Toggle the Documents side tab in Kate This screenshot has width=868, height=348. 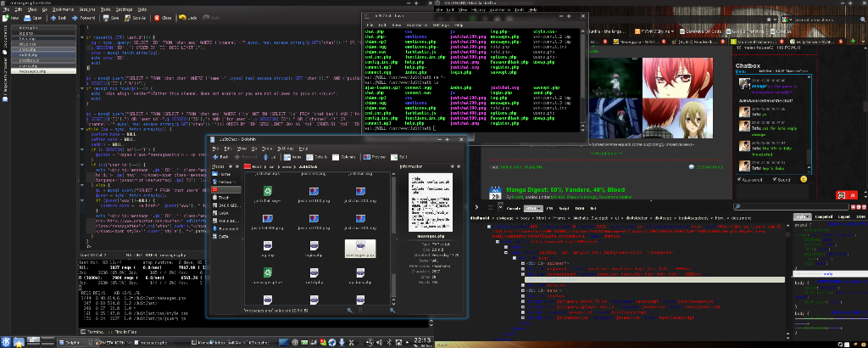6,40
